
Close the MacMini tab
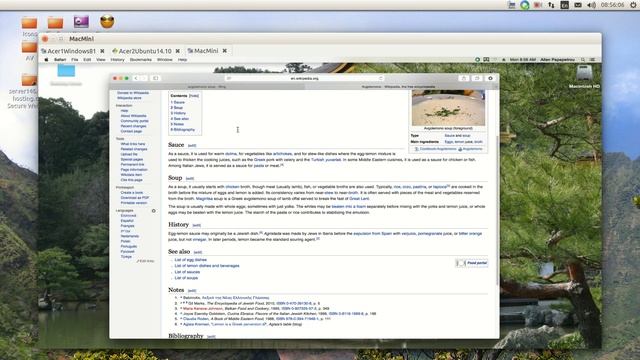(224, 51)
